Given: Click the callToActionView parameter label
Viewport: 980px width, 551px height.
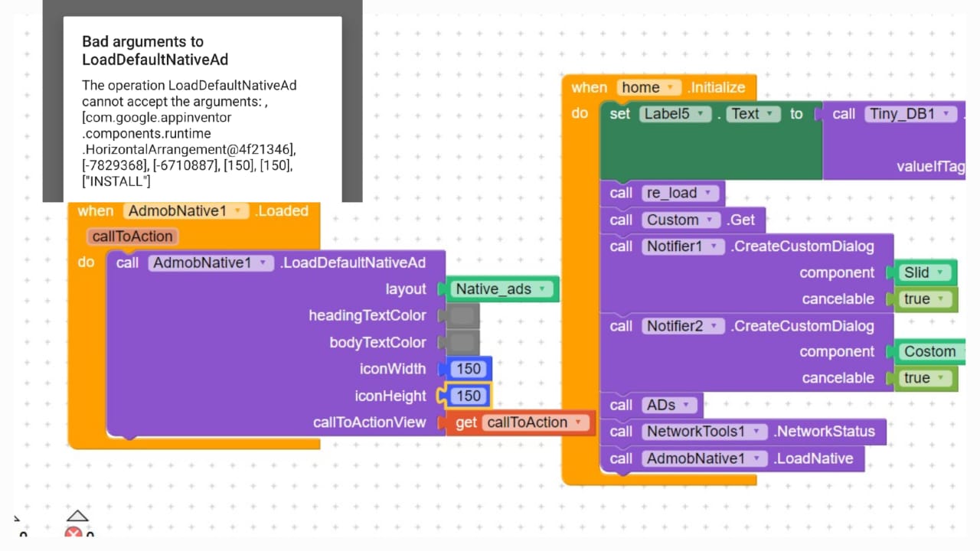Looking at the screenshot, I should [370, 422].
